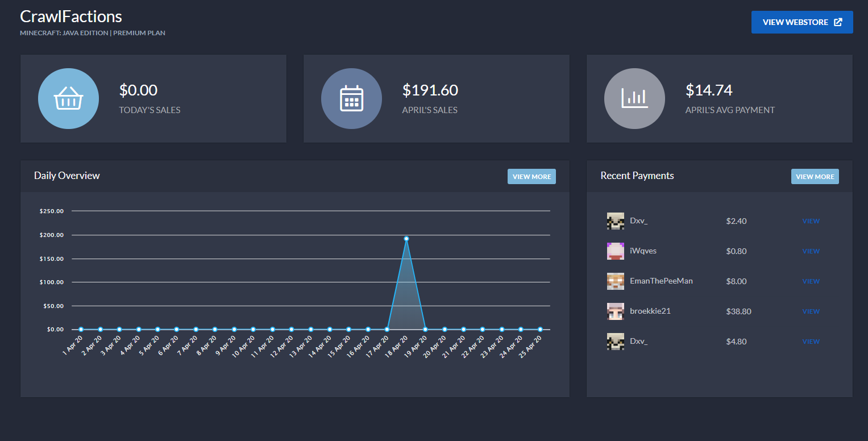
Task: Click iWqves player avatar
Action: tap(616, 251)
